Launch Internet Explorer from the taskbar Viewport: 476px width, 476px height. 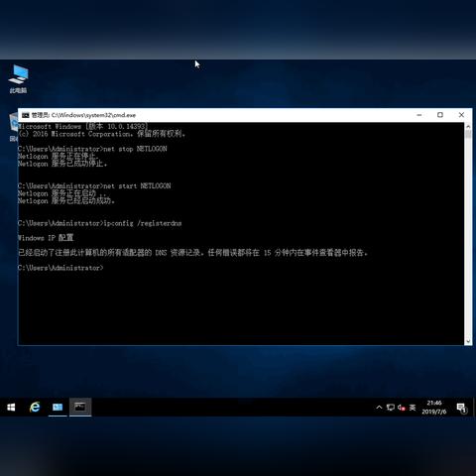[x=35, y=407]
